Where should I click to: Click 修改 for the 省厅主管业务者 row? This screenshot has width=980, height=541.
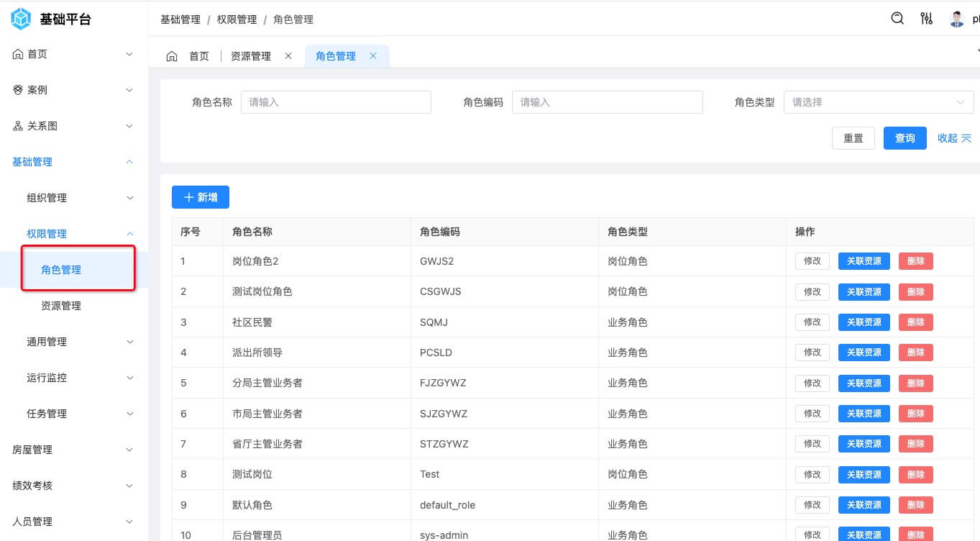click(812, 444)
